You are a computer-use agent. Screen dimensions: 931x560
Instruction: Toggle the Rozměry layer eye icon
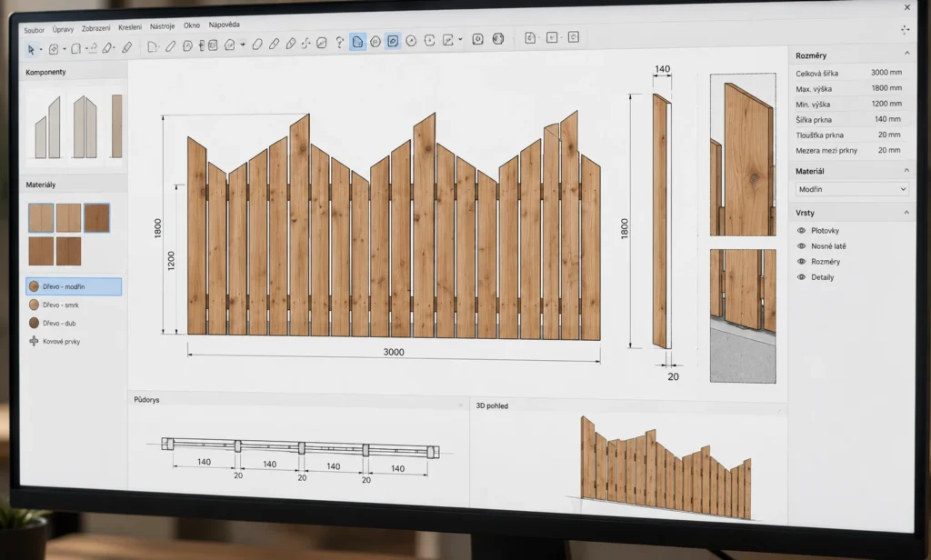pos(801,261)
